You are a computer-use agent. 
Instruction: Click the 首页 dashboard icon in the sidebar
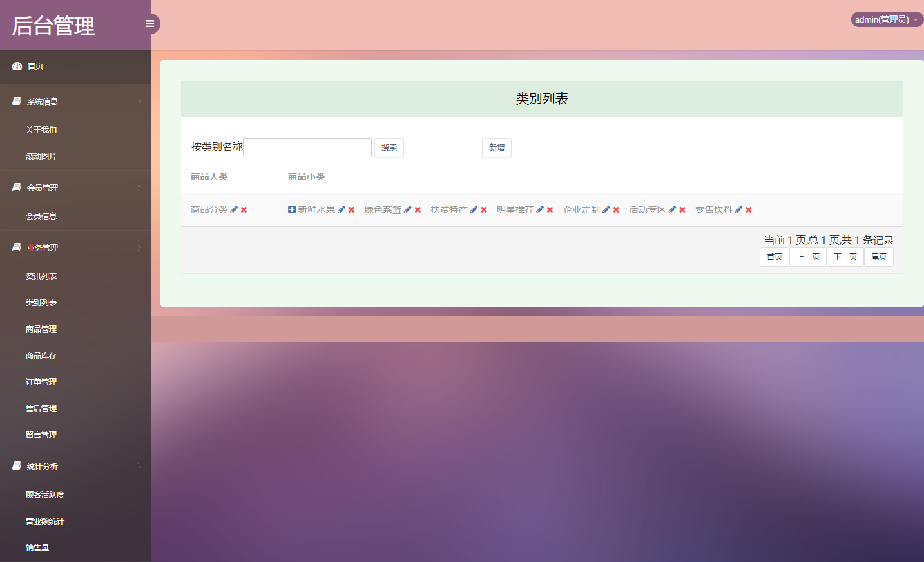pos(15,65)
